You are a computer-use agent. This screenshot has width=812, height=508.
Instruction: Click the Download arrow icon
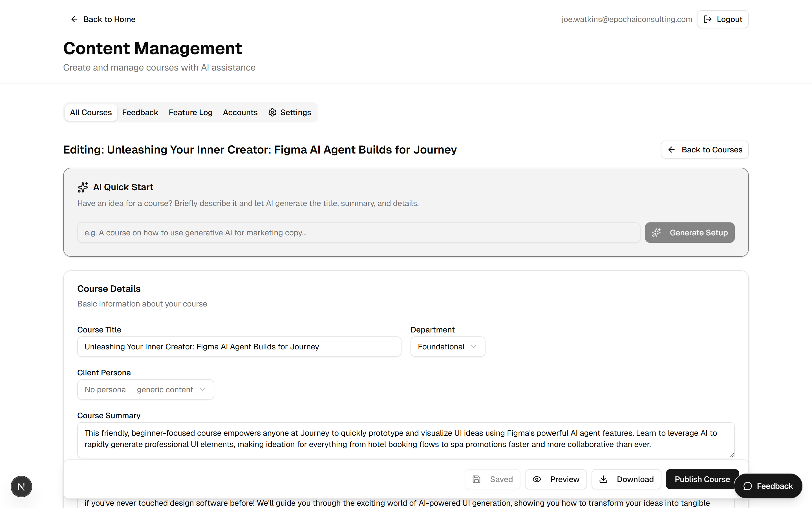[603, 479]
